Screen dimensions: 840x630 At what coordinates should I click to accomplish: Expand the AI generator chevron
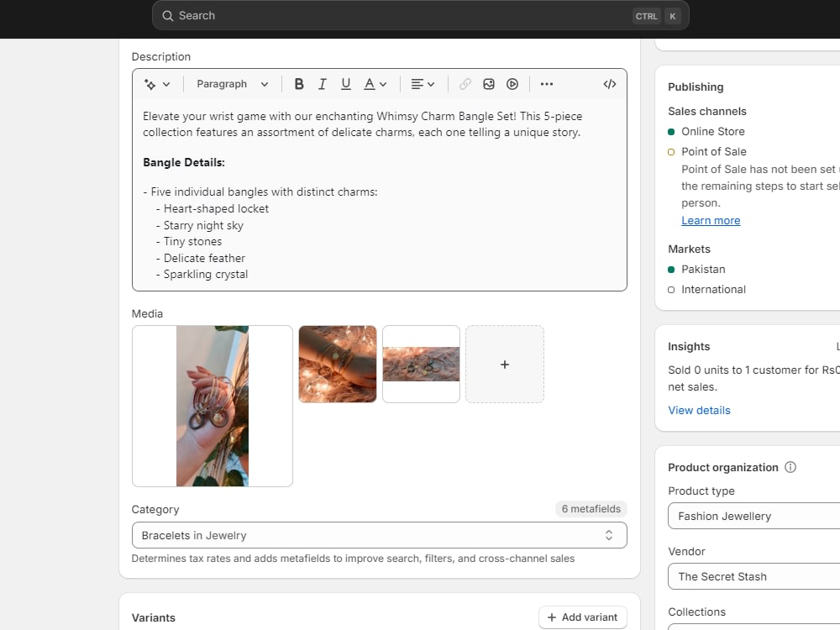166,84
